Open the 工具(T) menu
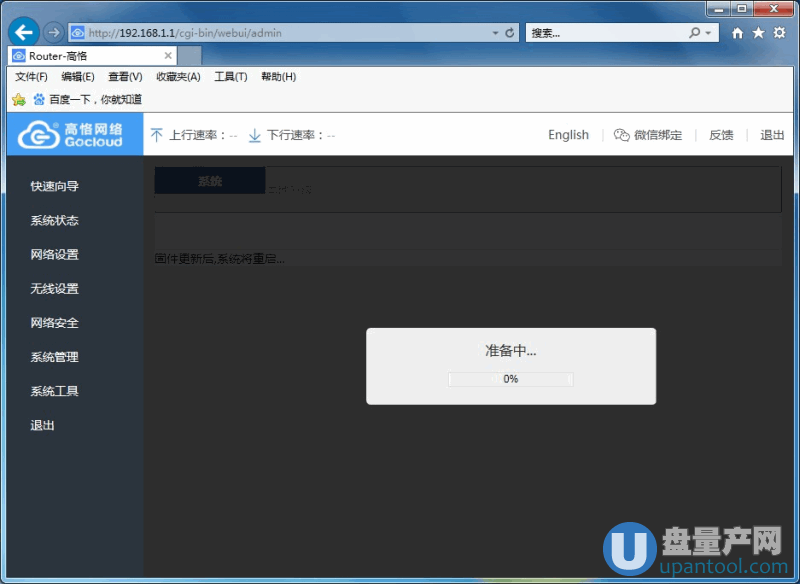Screen dimensions: 800x584 [230, 77]
